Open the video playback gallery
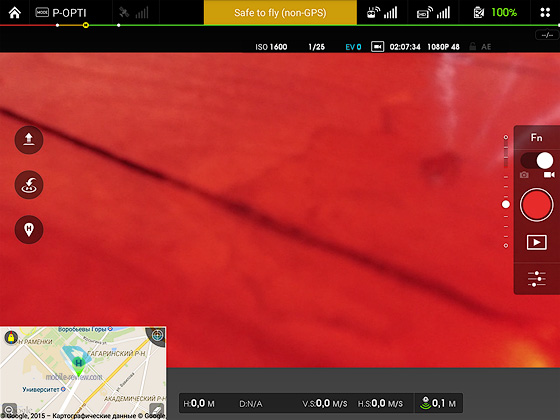The height and width of the screenshot is (420, 560). click(537, 242)
